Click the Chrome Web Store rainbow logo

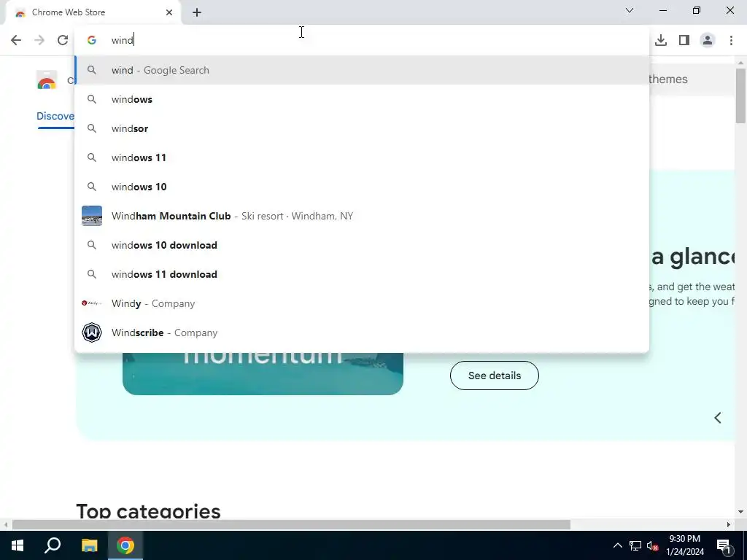pyautogui.click(x=47, y=80)
